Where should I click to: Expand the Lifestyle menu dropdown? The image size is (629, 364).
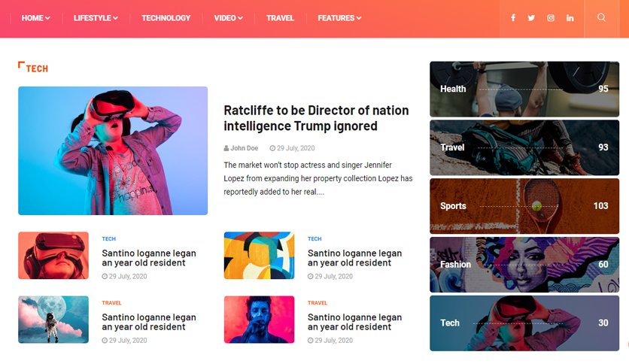point(96,18)
